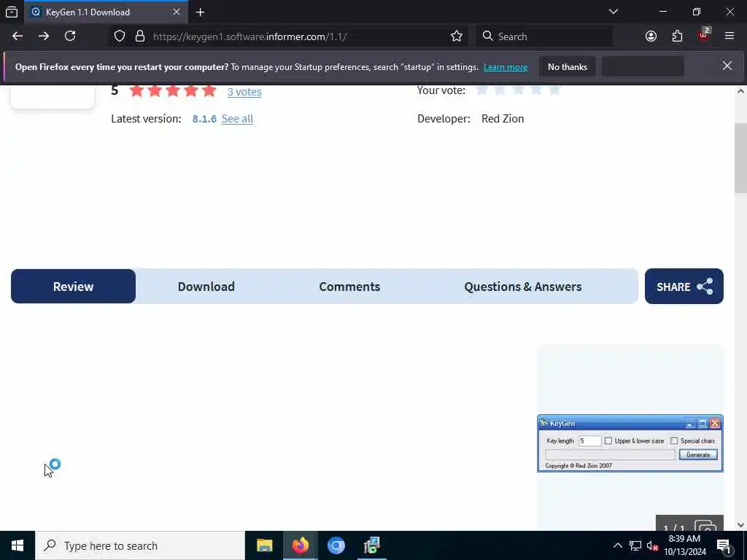Open tracking protection shield icon
This screenshot has width=747, height=560.
(120, 36)
